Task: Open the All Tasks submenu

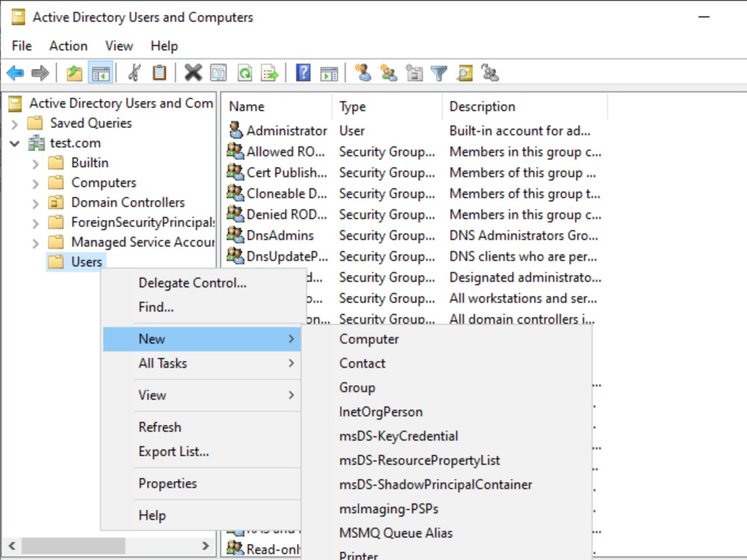Action: [202, 364]
